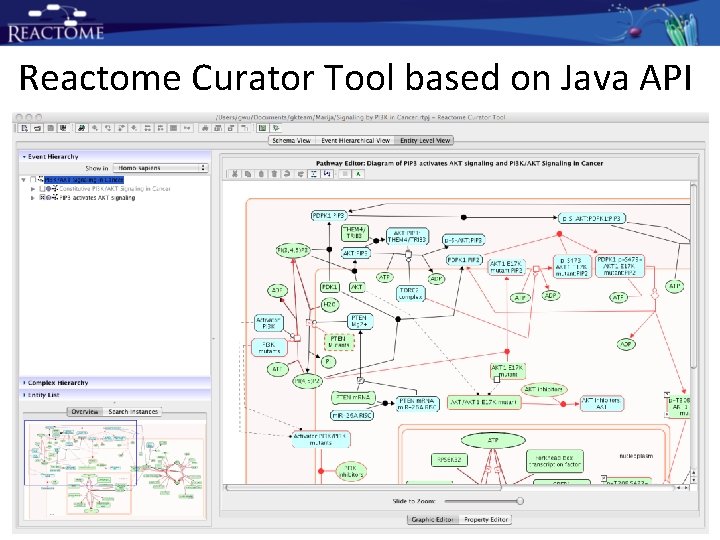Screen dimensions: 720x540
Task: Click the green A icon in Pathway Editor
Action: [358, 174]
